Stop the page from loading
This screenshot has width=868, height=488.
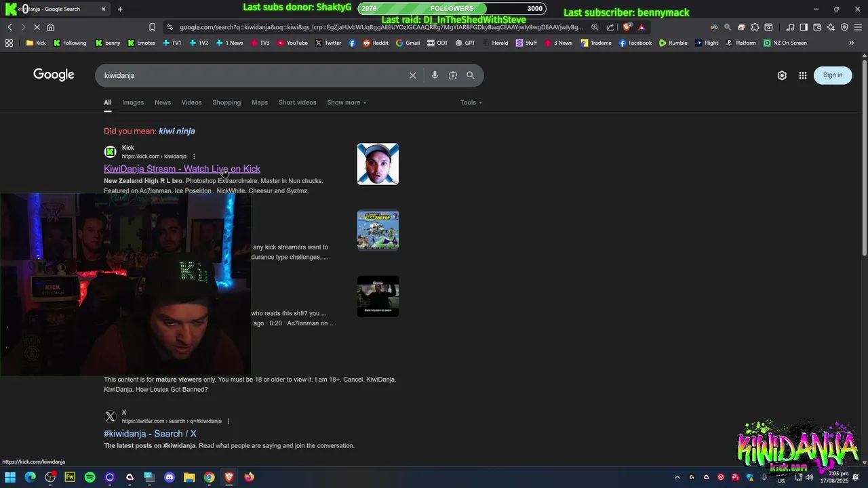point(37,27)
